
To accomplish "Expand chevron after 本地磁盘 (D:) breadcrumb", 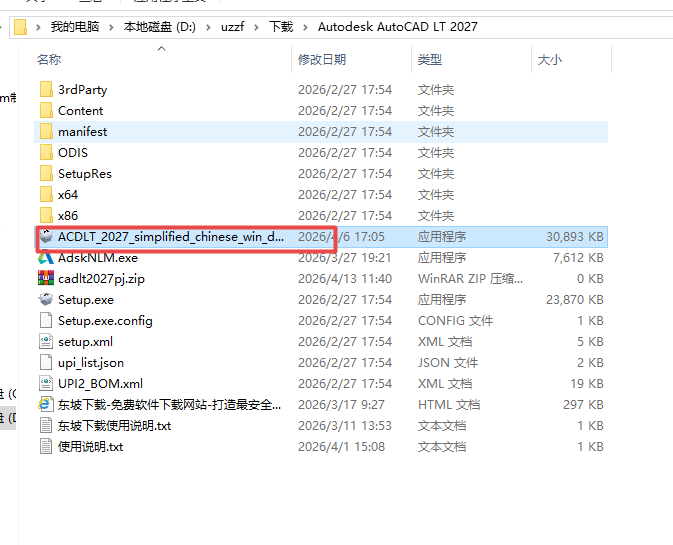I will pyautogui.click(x=208, y=27).
